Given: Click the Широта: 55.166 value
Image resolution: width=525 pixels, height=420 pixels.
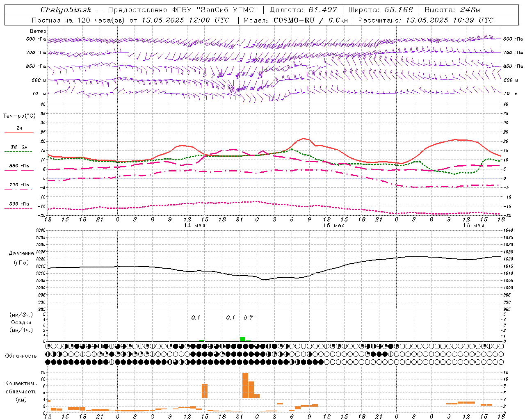Looking at the screenshot, I should 381,10.
